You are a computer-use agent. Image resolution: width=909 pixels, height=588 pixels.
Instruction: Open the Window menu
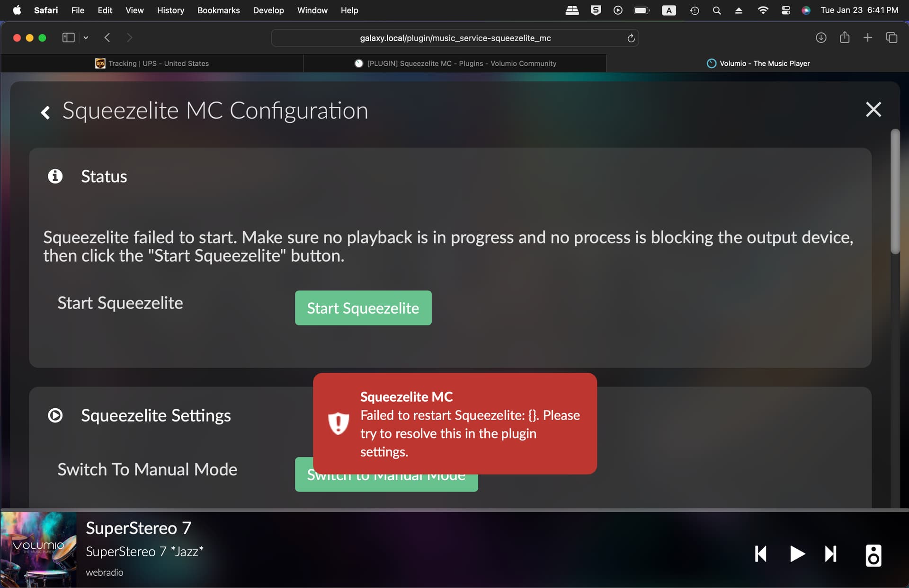312,10
